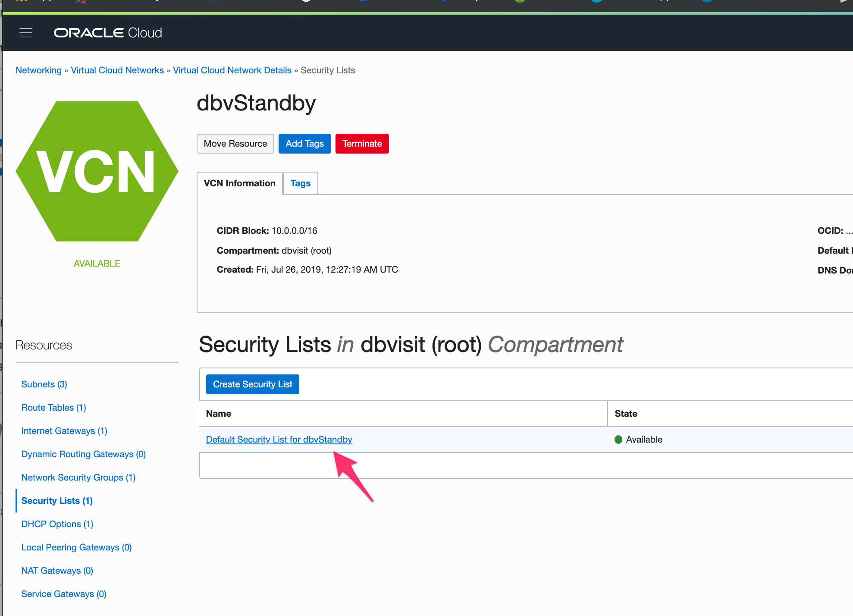
Task: Click the Add Tags button
Action: pos(305,144)
